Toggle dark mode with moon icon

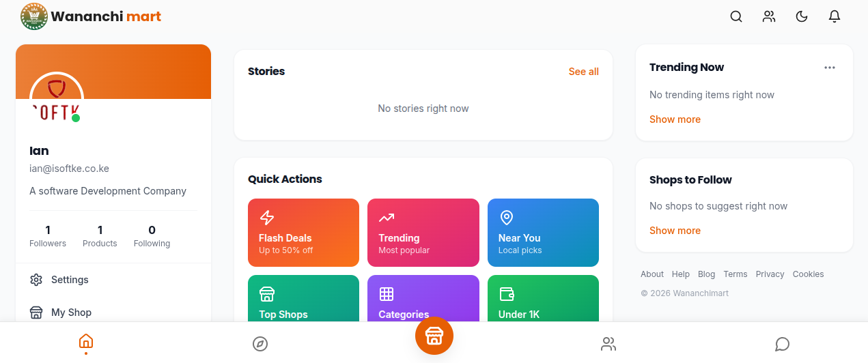click(x=802, y=16)
